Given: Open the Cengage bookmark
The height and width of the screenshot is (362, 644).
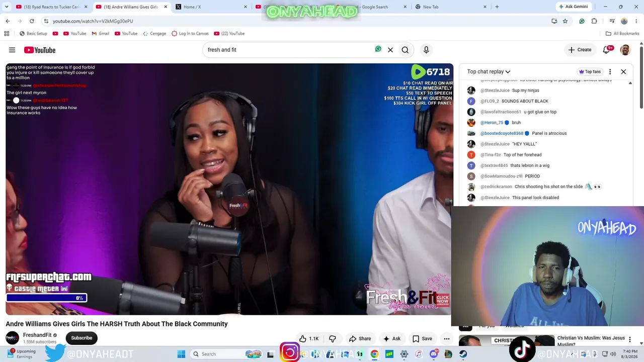Looking at the screenshot, I should 154,34.
